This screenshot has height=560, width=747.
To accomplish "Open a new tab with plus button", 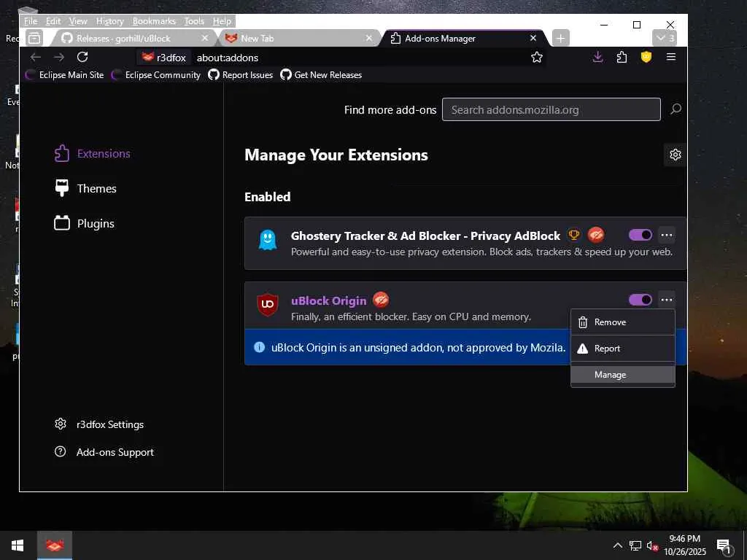I will tap(561, 38).
